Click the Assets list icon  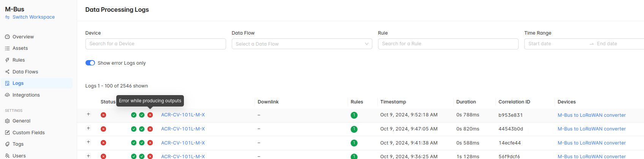tap(7, 48)
